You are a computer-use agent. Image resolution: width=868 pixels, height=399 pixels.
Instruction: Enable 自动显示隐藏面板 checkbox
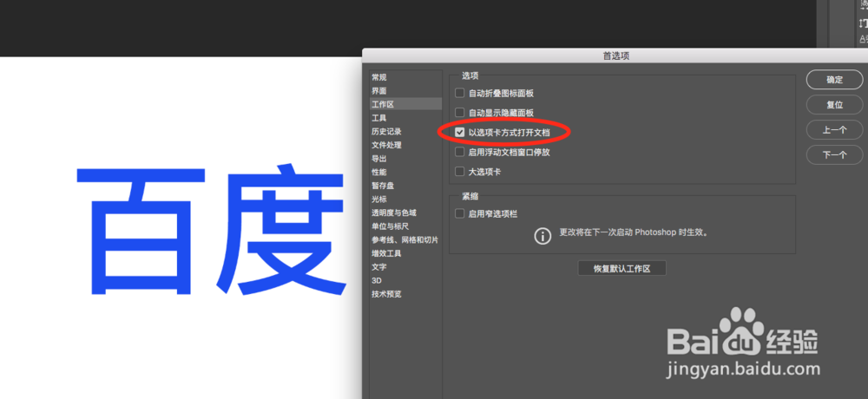(459, 113)
